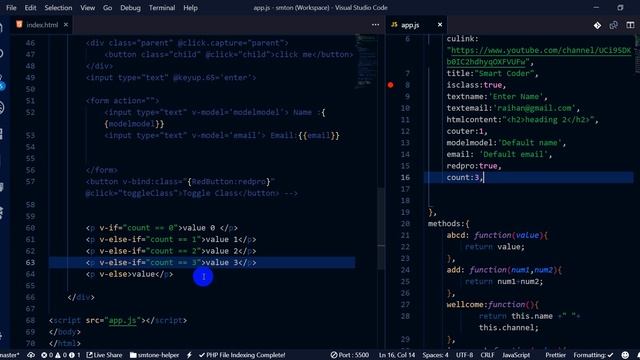Click the v-if count == 0 line
The width and height of the screenshot is (640, 360).
(x=162, y=228)
